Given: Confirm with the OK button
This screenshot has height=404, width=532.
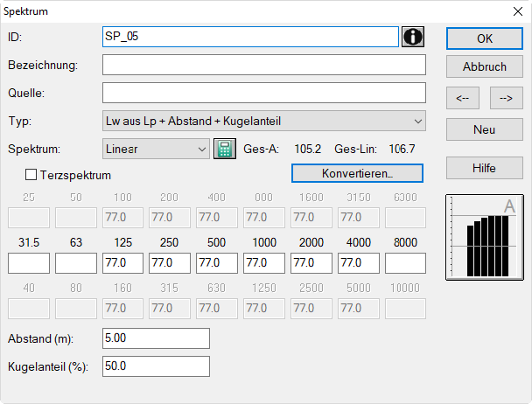Looking at the screenshot, I should coord(485,38).
